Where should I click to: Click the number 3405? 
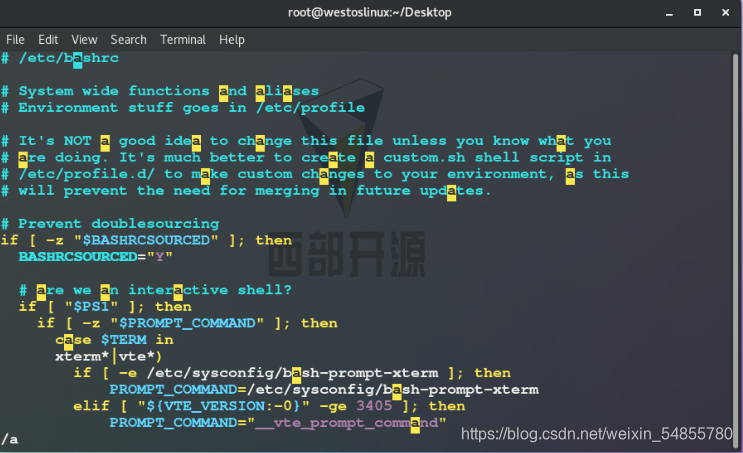click(x=374, y=406)
